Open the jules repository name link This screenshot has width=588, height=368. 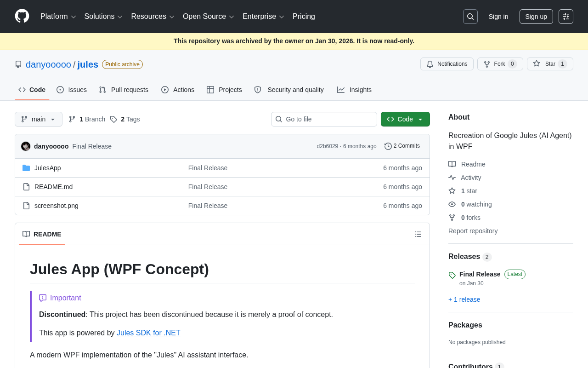pyautogui.click(x=88, y=64)
